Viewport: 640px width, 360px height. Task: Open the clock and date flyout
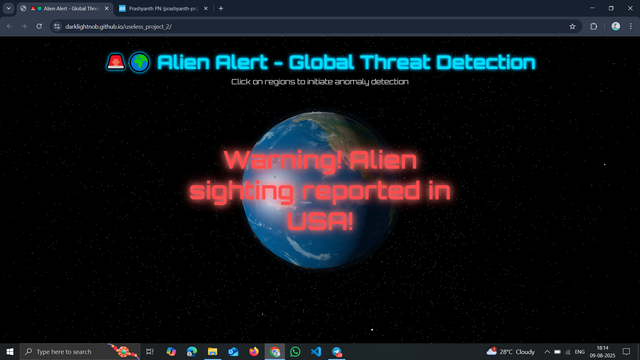[602, 351]
